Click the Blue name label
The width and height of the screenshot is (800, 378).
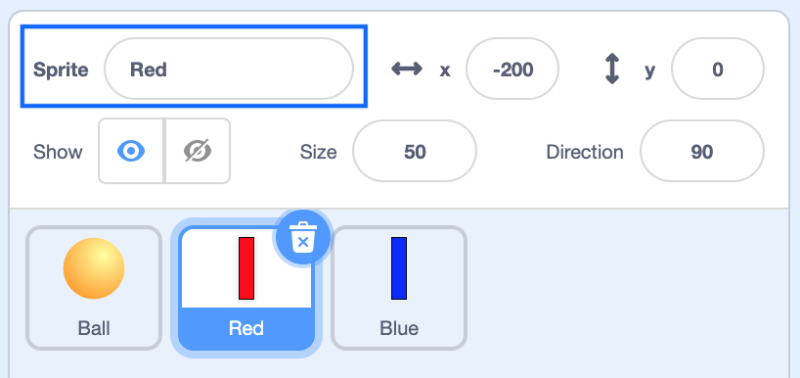(399, 328)
